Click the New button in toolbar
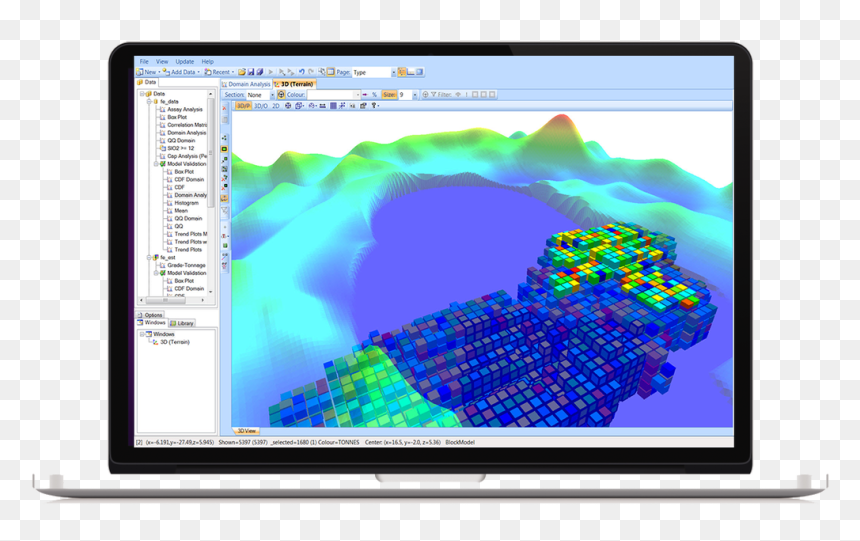Viewport: 860px width, 541px height. coord(146,72)
